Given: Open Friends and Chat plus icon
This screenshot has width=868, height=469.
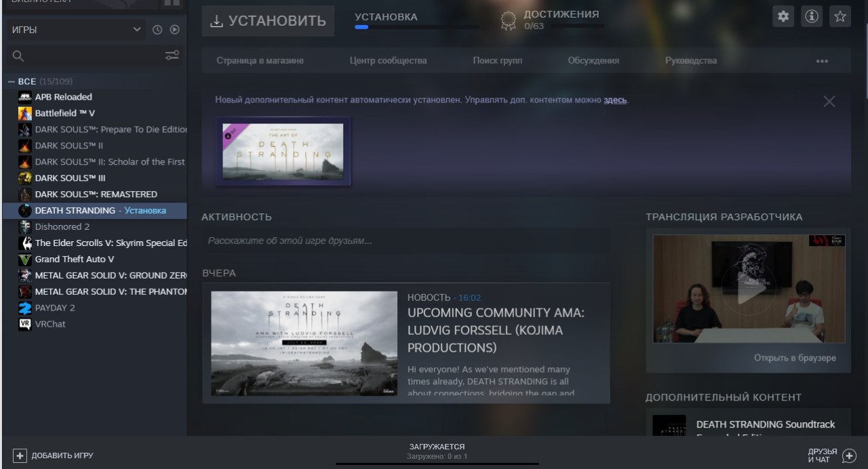Looking at the screenshot, I should pyautogui.click(x=849, y=455).
